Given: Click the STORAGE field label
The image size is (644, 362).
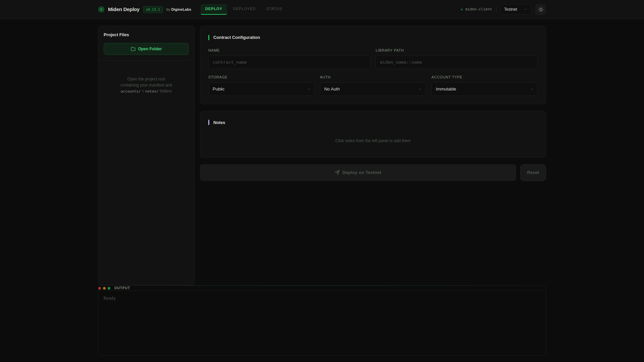Looking at the screenshot, I should (218, 77).
